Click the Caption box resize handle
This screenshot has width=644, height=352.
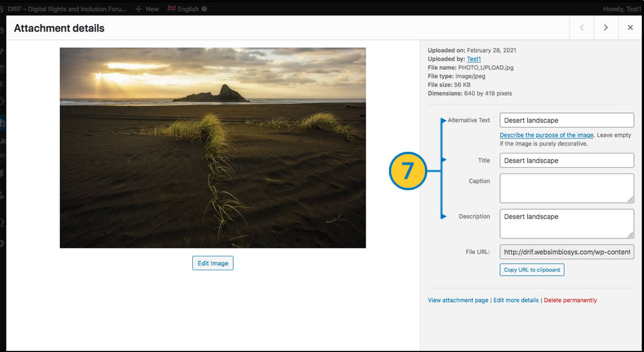point(631,200)
